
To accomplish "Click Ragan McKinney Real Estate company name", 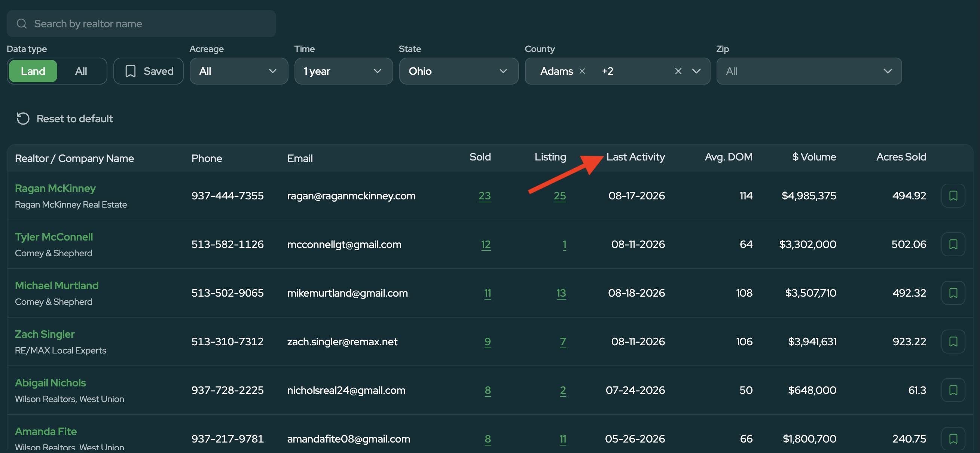I will (71, 205).
